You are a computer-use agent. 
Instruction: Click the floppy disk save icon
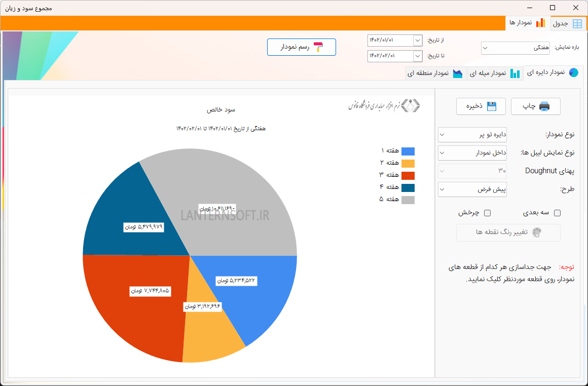[491, 106]
